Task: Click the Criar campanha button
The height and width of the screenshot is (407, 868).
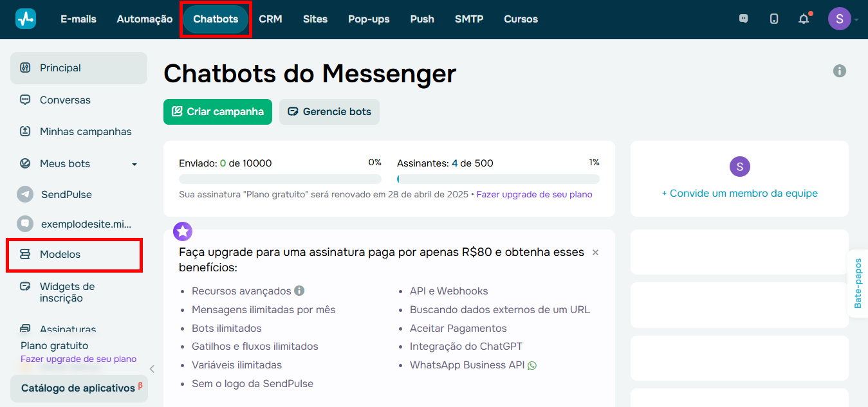Action: (x=217, y=112)
